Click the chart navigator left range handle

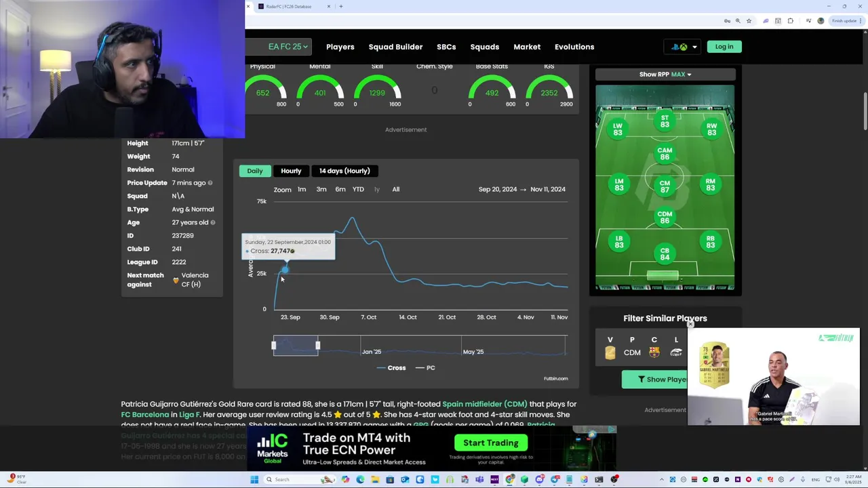click(x=274, y=346)
